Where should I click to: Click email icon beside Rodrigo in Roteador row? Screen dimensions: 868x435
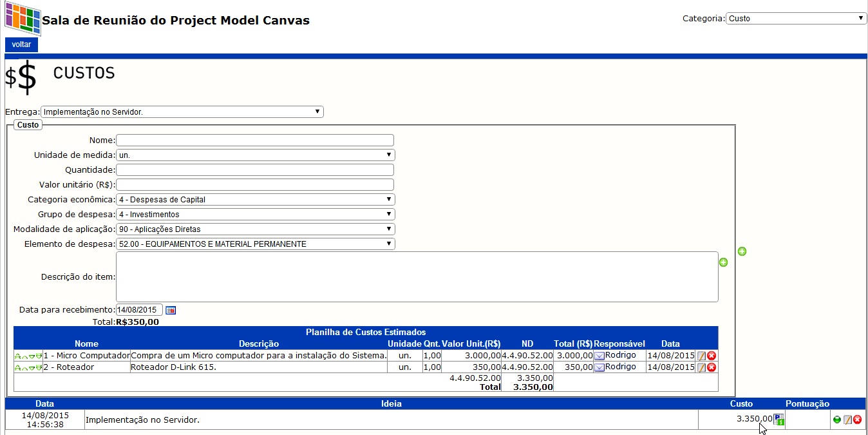pos(599,367)
